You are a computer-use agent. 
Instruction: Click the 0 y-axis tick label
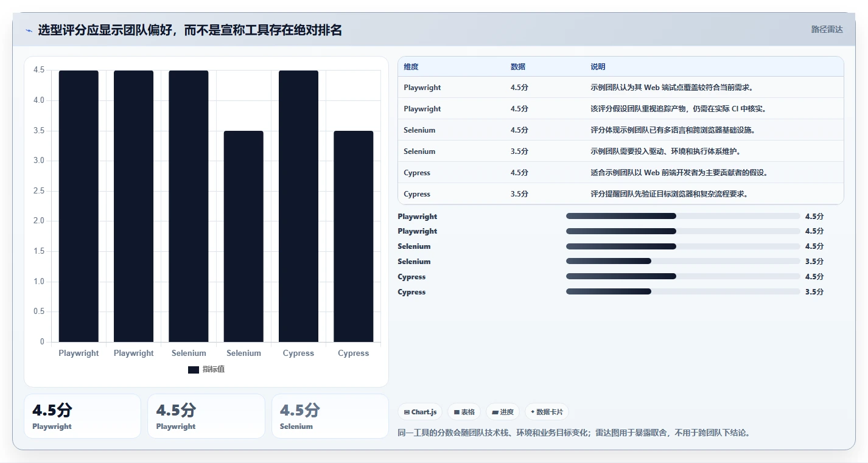click(x=43, y=342)
